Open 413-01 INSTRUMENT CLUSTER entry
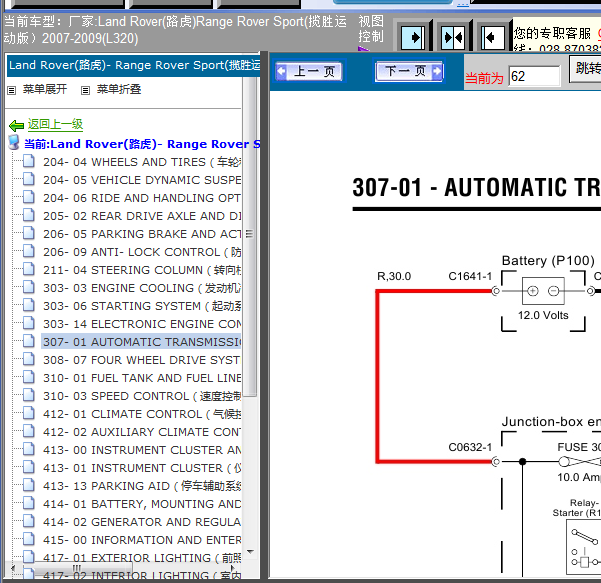Viewport: 601px width, 583px height. pyautogui.click(x=142, y=468)
